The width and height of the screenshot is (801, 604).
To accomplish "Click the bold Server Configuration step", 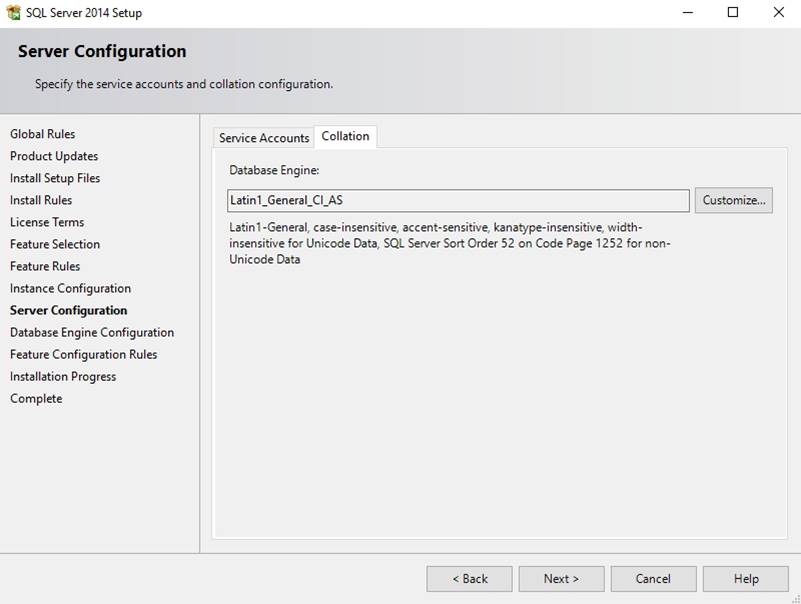I will pyautogui.click(x=68, y=310).
